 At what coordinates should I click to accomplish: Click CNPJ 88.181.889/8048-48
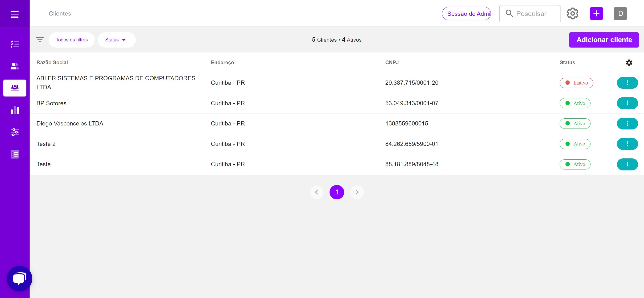[x=412, y=164]
